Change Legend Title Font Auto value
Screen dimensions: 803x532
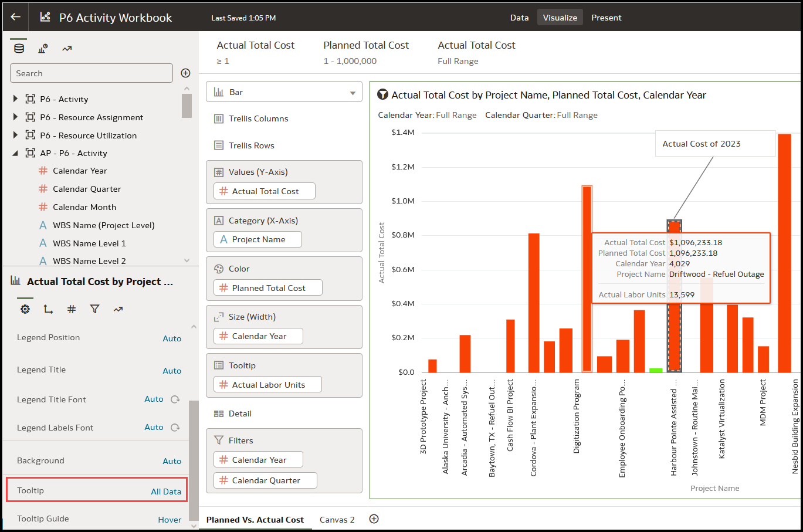[154, 399]
